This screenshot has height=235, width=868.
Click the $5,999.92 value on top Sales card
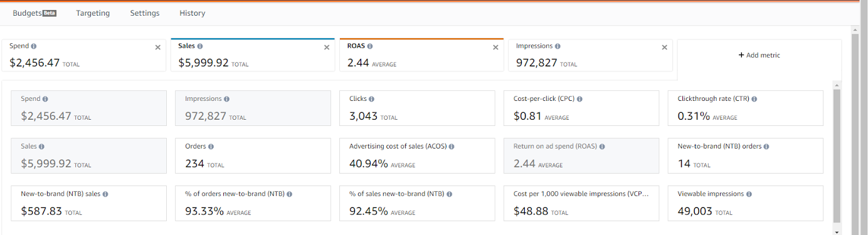[x=203, y=63]
